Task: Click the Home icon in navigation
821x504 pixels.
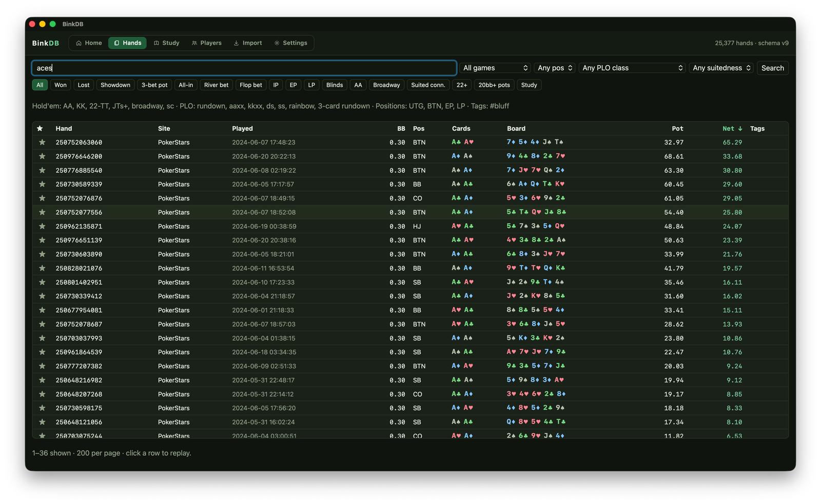Action: pos(79,43)
